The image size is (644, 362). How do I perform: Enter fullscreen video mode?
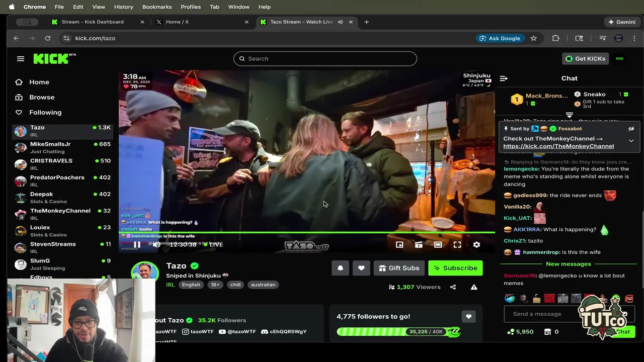click(x=457, y=244)
